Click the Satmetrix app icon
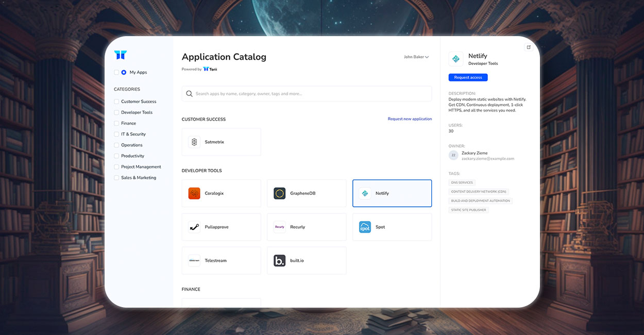Viewport: 644px width, 335px height. click(194, 142)
